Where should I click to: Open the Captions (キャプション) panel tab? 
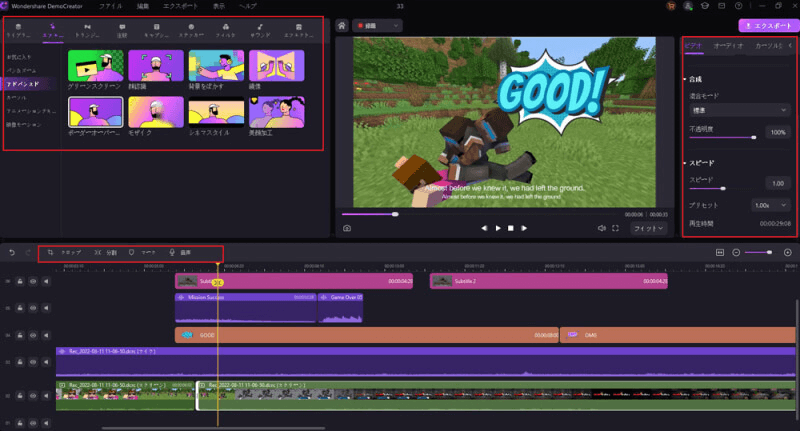[157, 31]
